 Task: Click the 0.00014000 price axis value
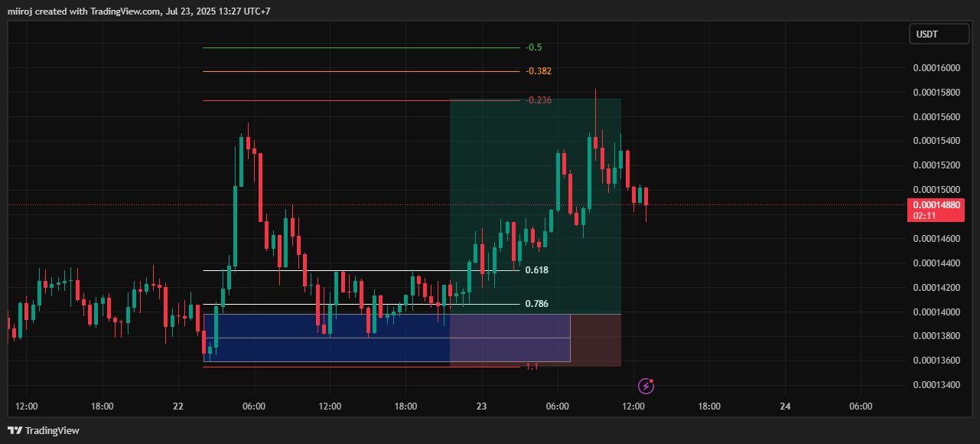[937, 312]
